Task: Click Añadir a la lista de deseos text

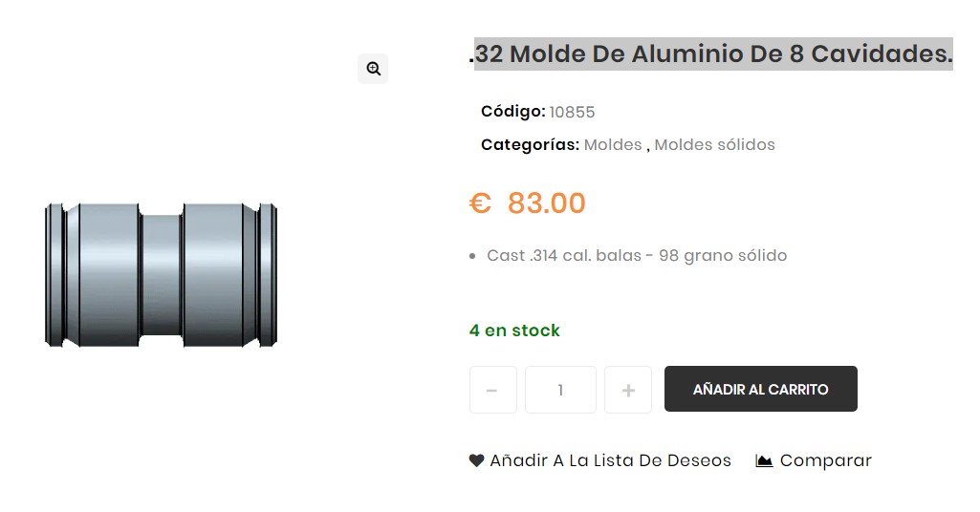Action: tap(610, 460)
